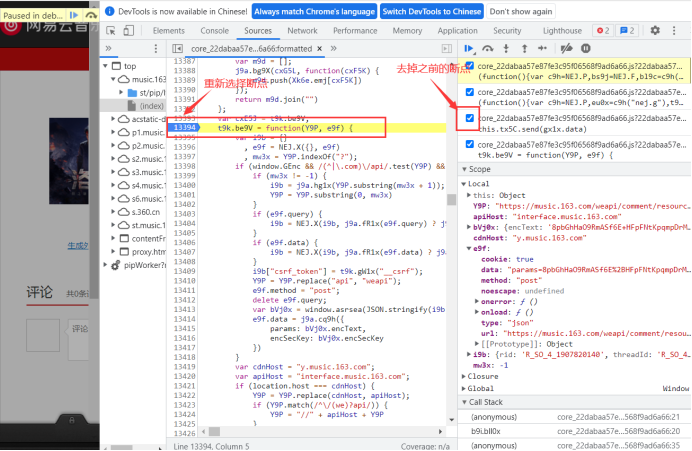Open the Performance tab

(x=355, y=30)
